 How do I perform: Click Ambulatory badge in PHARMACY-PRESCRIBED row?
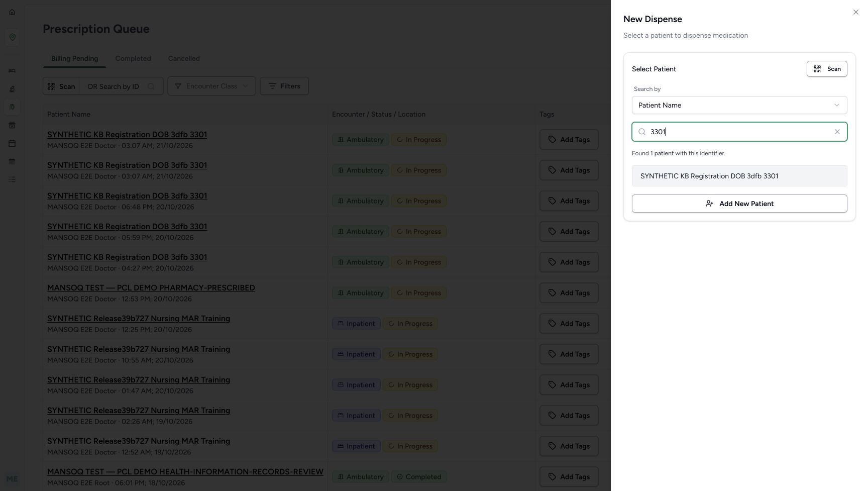tap(360, 293)
